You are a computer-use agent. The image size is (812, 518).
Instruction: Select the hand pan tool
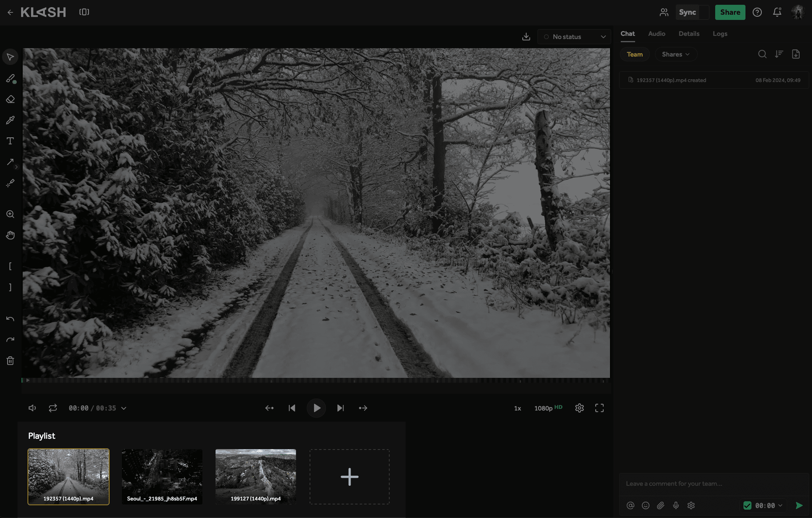tap(10, 235)
